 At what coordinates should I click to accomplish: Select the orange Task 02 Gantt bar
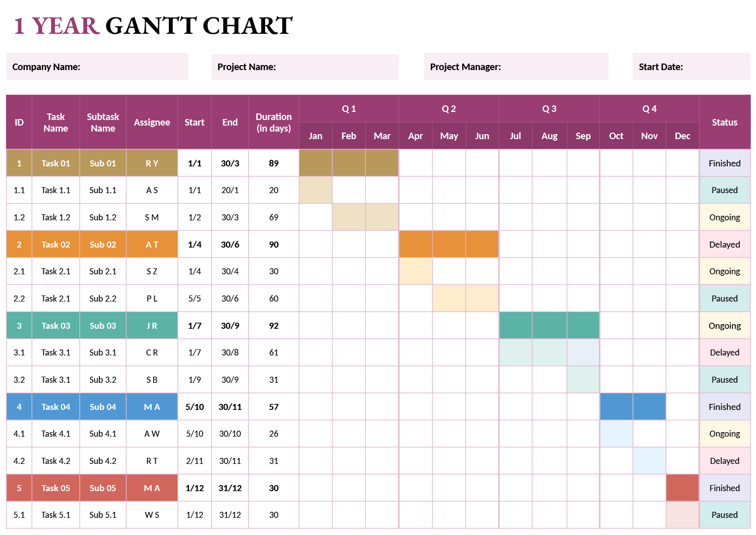(x=449, y=245)
